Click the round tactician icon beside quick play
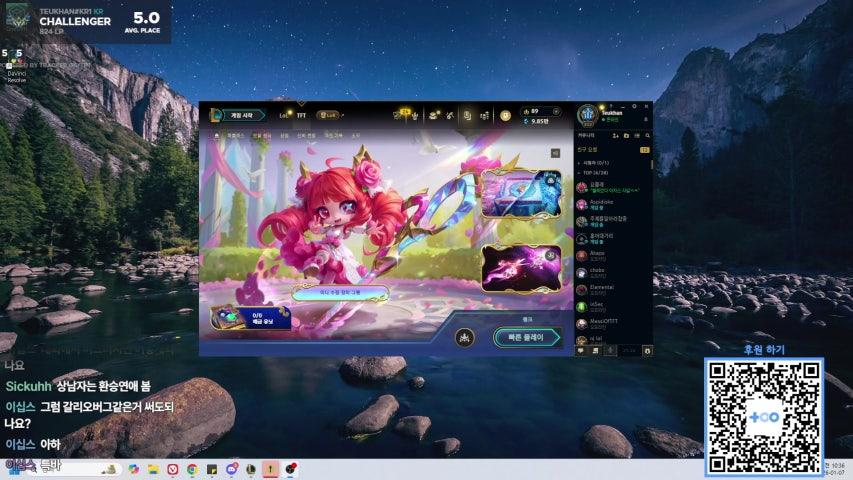853x480 pixels. pyautogui.click(x=464, y=338)
